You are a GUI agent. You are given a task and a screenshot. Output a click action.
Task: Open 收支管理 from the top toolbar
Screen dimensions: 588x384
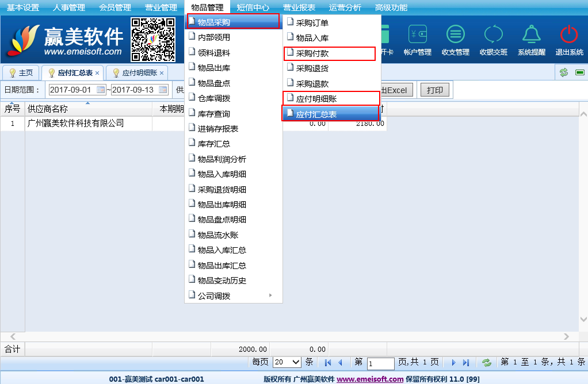click(456, 35)
